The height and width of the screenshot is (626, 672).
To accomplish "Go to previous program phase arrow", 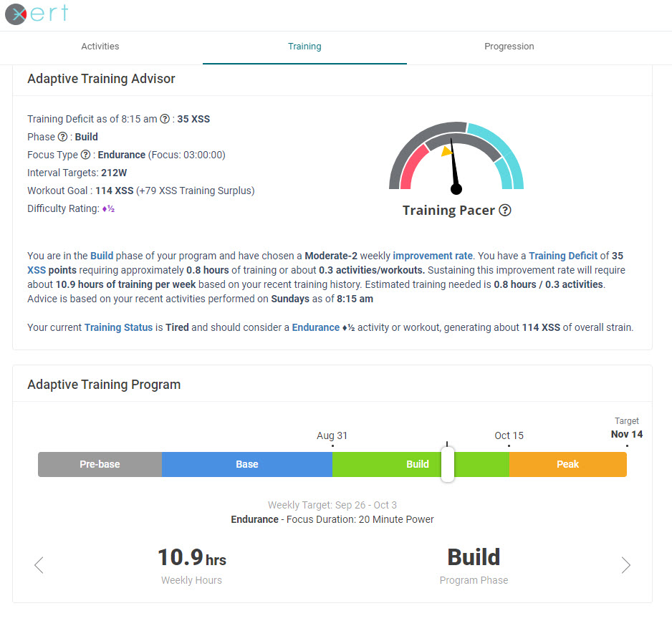I will pyautogui.click(x=38, y=565).
